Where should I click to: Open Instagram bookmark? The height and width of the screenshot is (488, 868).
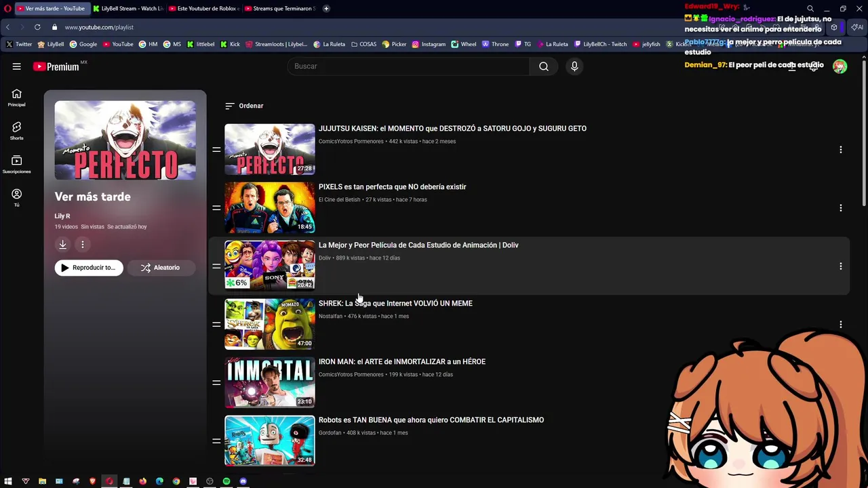429,44
